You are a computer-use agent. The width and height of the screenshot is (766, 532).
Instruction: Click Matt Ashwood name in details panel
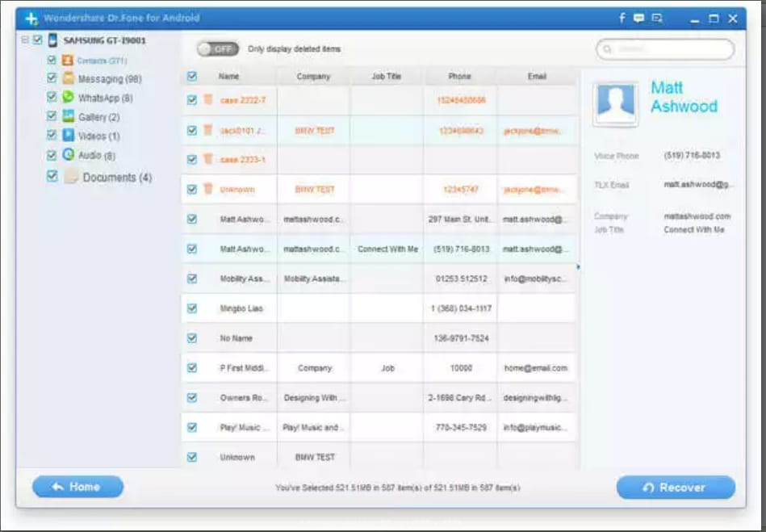684,97
